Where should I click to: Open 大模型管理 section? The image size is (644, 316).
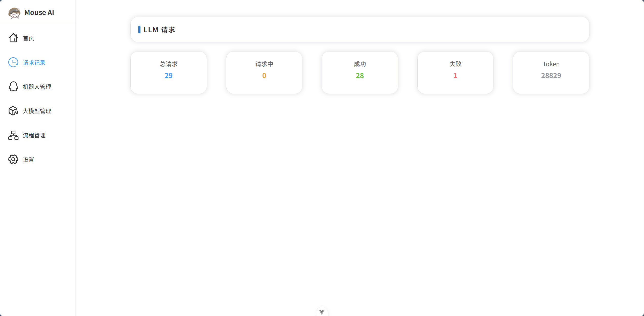click(x=37, y=111)
